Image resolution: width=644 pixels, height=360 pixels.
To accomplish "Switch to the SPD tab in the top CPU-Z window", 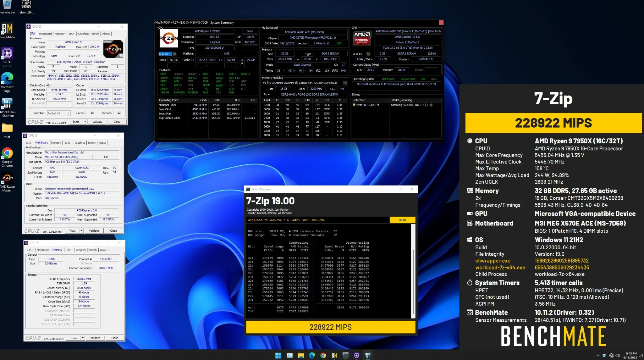I will 71,34.
